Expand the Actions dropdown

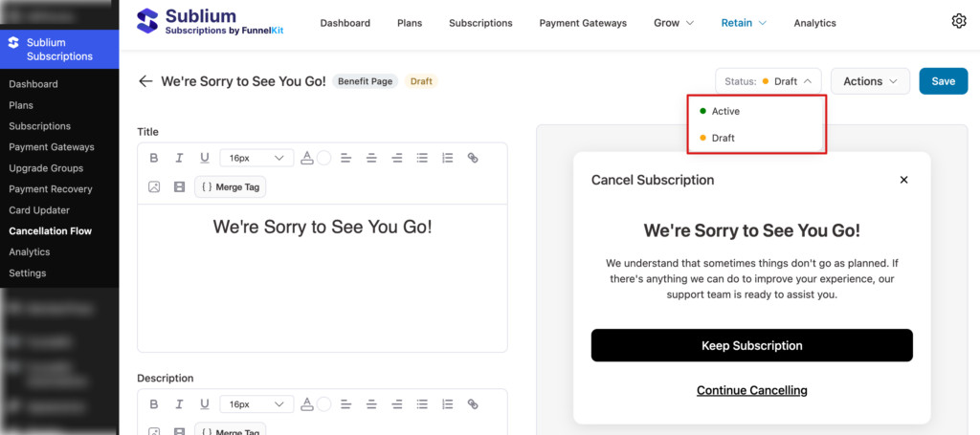[870, 81]
